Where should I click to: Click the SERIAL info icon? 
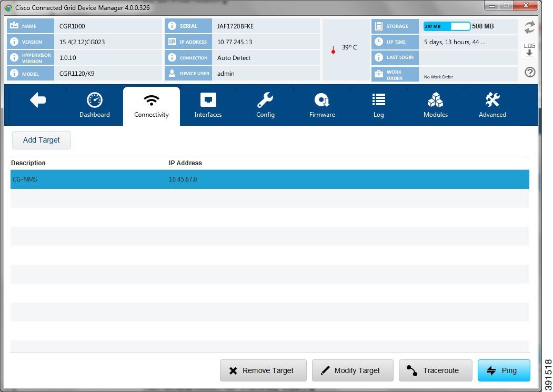[172, 26]
